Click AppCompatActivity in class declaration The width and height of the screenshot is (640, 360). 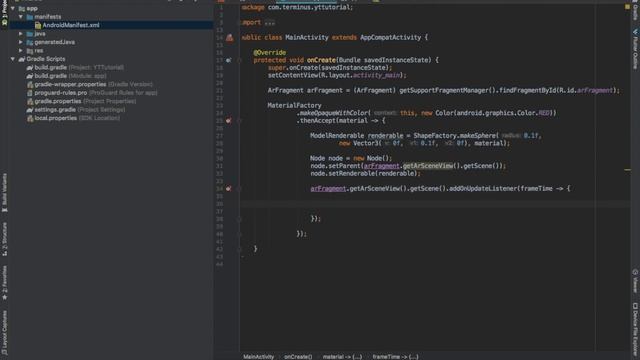pyautogui.click(x=390, y=38)
